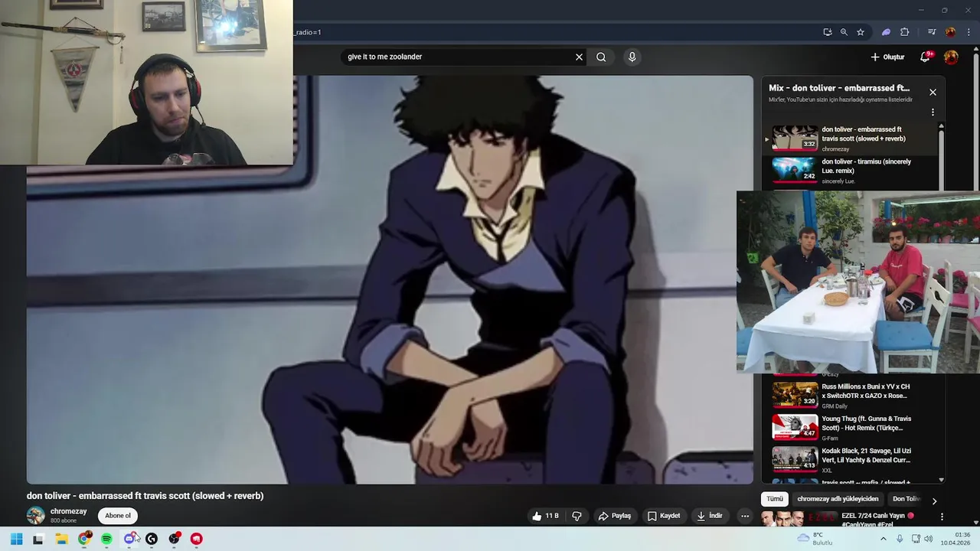Open Chrome zoom magnifier in address bar
The width and height of the screenshot is (980, 551).
(844, 32)
